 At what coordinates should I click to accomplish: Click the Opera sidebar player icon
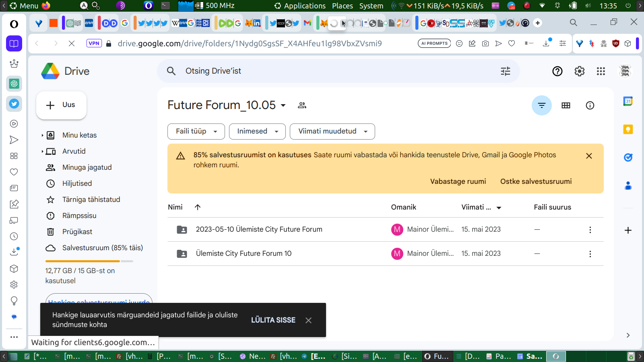pyautogui.click(x=14, y=124)
